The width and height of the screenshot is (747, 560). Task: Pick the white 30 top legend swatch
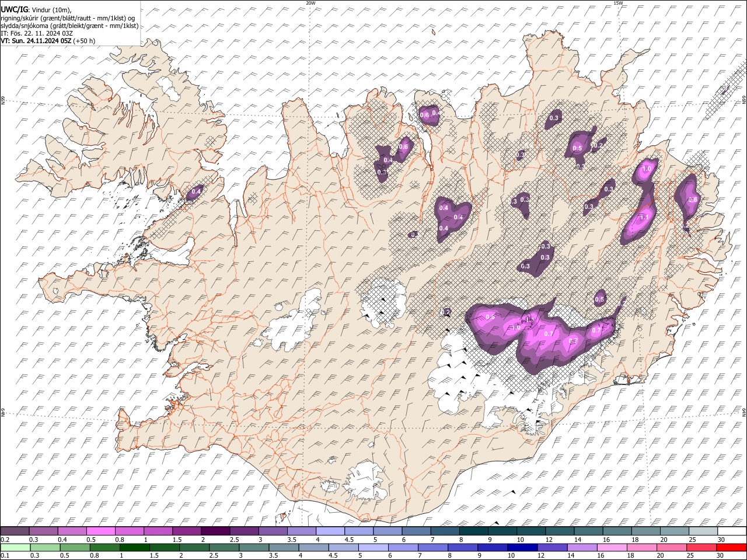click(732, 531)
